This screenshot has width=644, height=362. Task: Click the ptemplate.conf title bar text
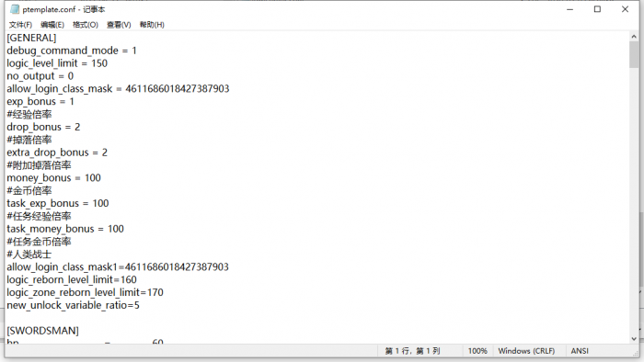point(63,9)
